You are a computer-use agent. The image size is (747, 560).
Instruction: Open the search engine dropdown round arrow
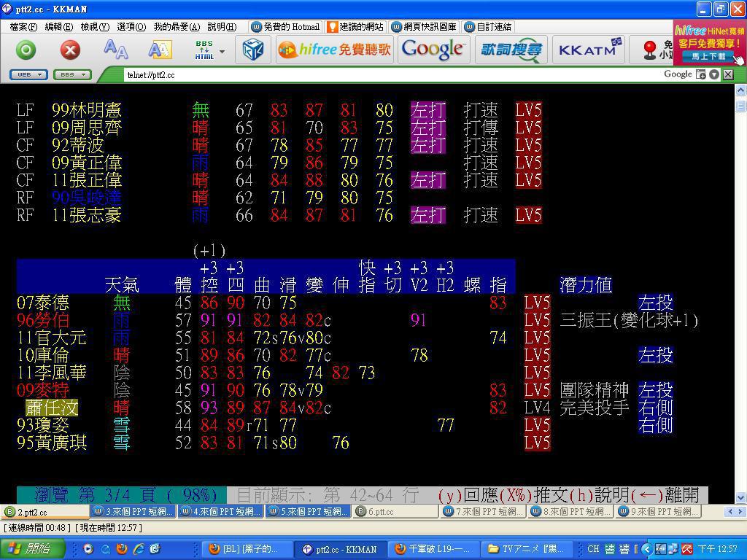713,74
